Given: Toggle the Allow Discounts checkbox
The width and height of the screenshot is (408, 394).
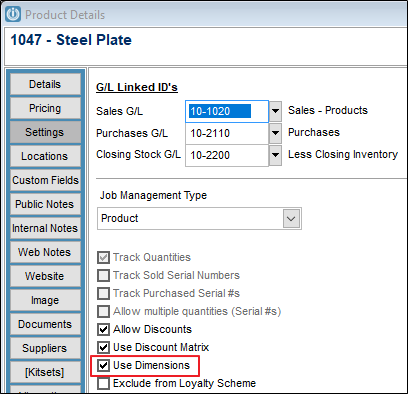Looking at the screenshot, I should (x=103, y=329).
